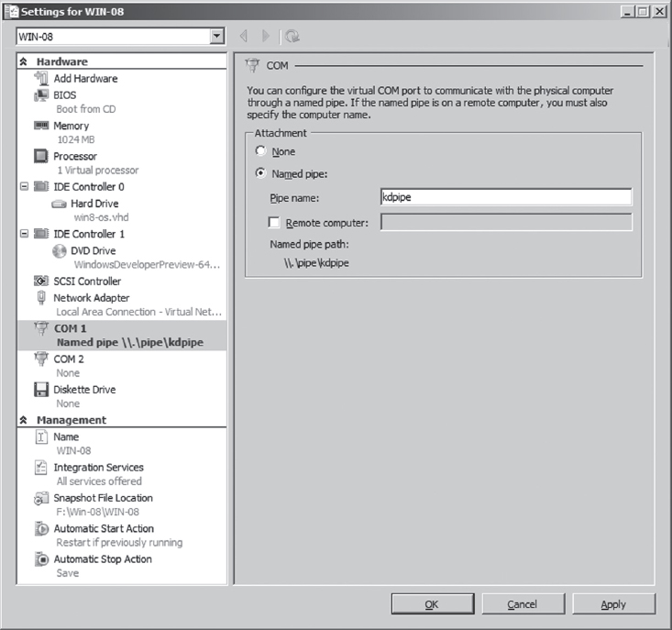
Task: Select the Named pipe radio button
Action: [260, 173]
